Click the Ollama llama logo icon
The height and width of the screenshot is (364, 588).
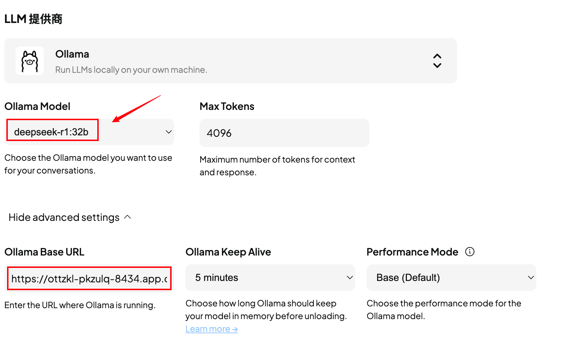30,61
